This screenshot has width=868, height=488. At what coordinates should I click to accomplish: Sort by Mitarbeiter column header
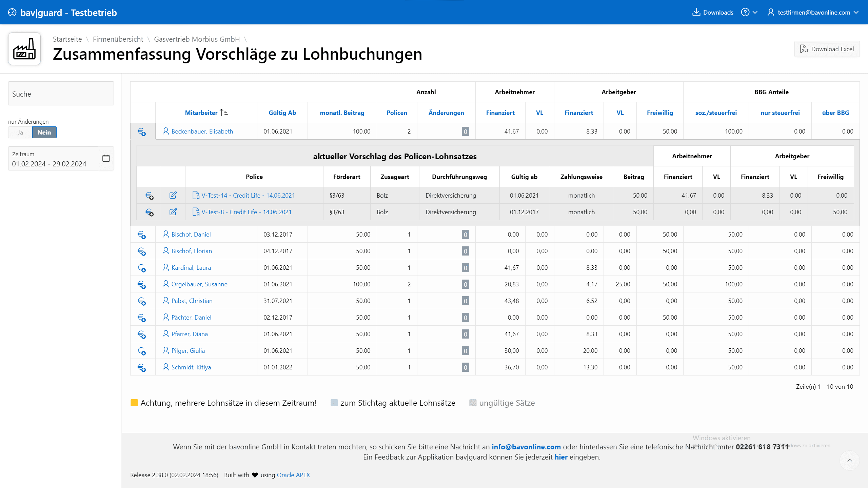point(201,113)
